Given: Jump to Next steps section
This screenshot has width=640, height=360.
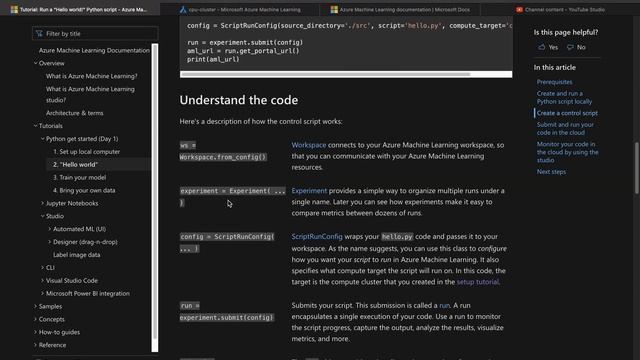Looking at the screenshot, I should (x=551, y=172).
